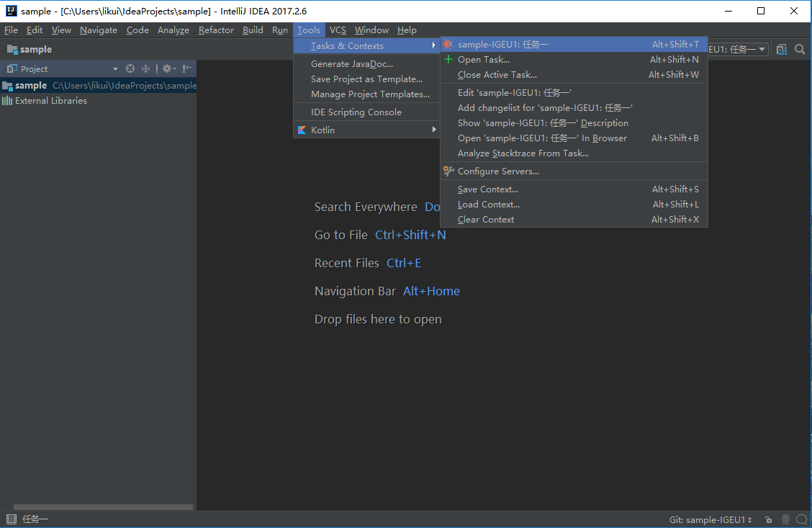Viewport: 812px width, 528px height.
Task: Click the 任务一 status bar text
Action: coord(35,519)
